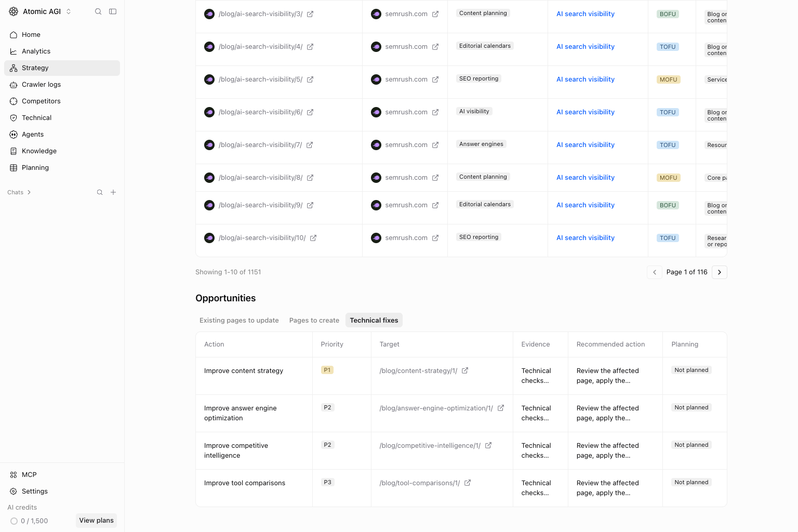Click the Priority column header
Screen dimensions: 798x532
coord(332,344)
